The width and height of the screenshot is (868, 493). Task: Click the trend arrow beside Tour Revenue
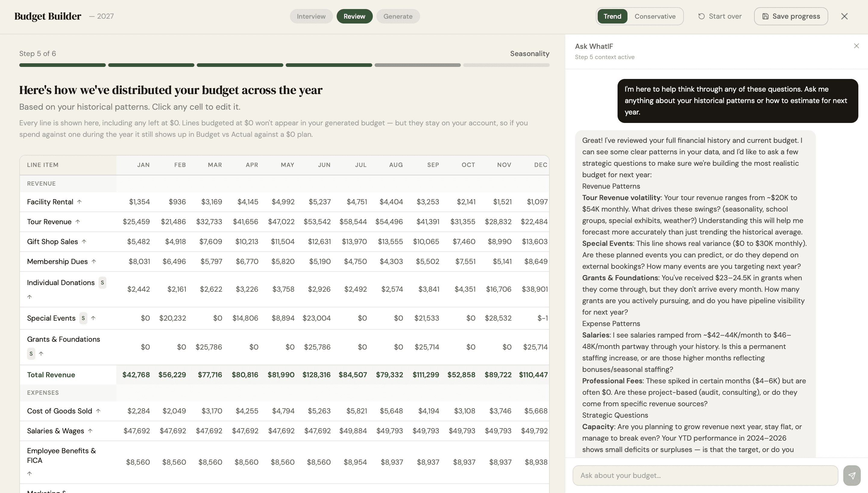point(77,222)
